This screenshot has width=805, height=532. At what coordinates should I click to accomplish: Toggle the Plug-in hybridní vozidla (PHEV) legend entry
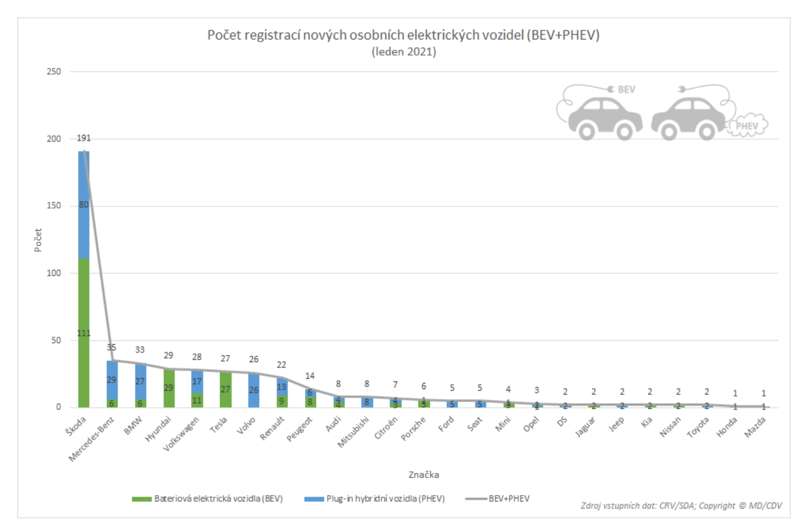385,498
